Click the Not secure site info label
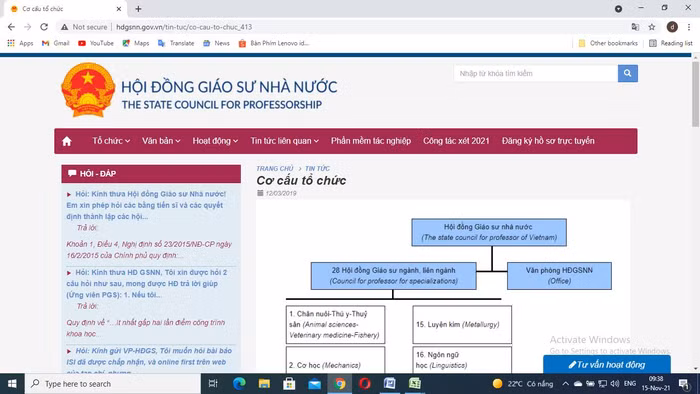This screenshot has height=394, width=700. point(84,27)
